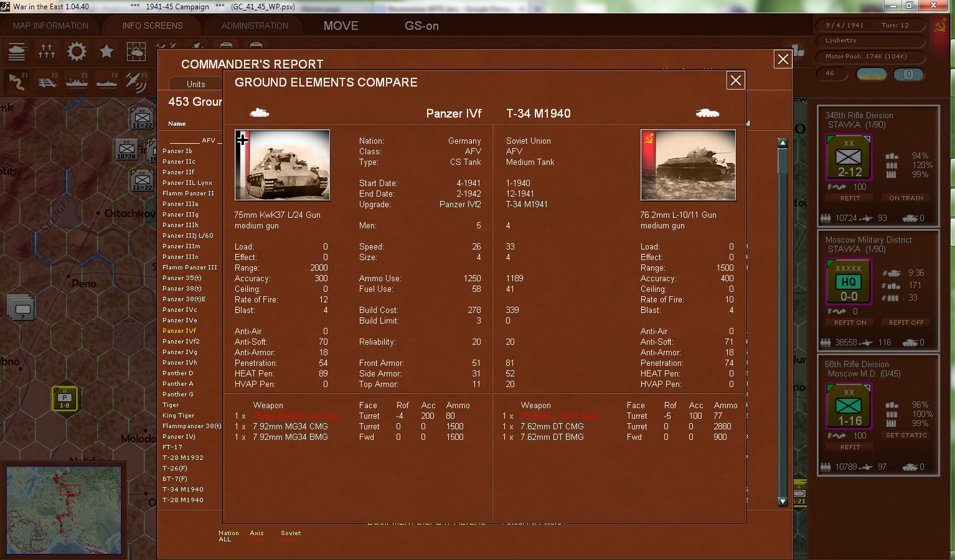
Task: Select the F3 naval transport icon
Action: (77, 82)
